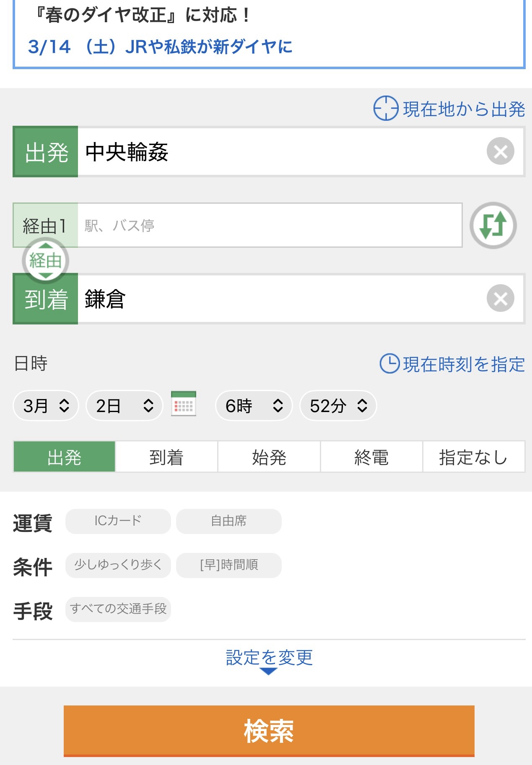Image resolution: width=532 pixels, height=765 pixels.
Task: Tap the current location crosshair icon
Action: click(385, 109)
